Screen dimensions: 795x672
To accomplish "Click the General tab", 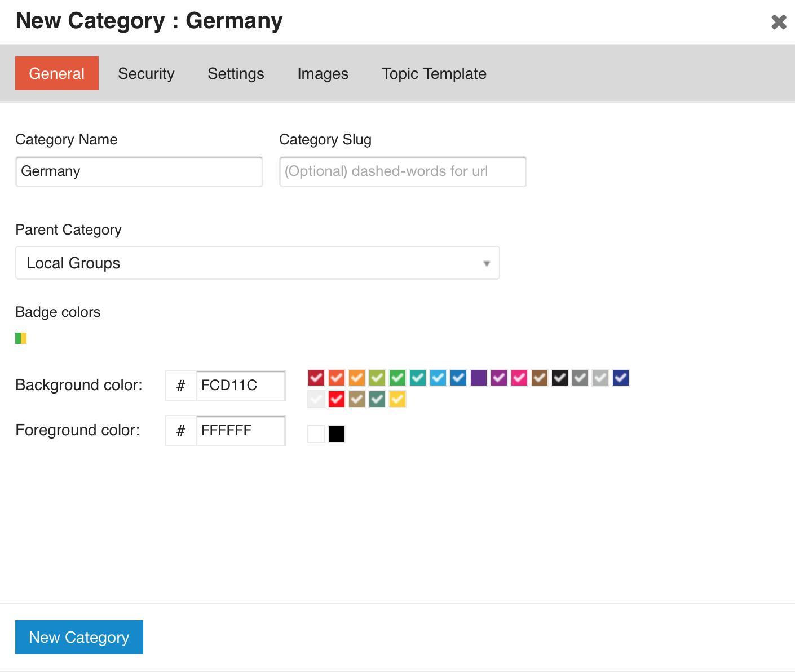I will pos(57,74).
